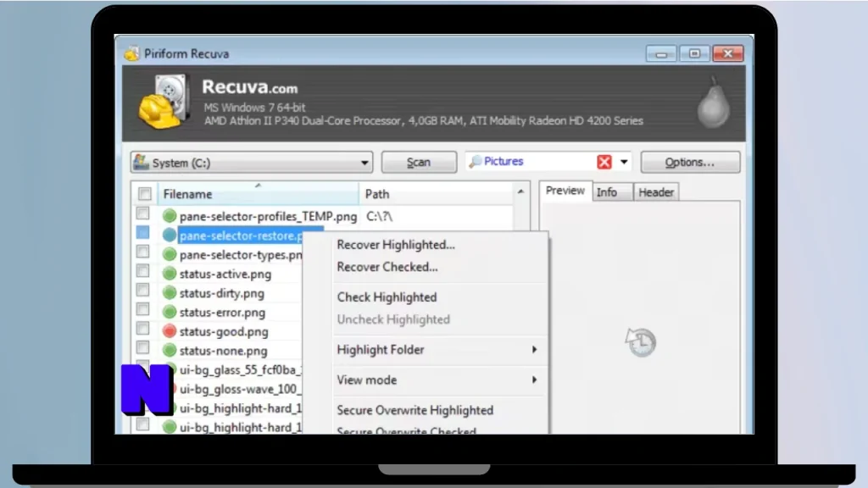The image size is (868, 488).
Task: Click the file list scroll-up arrow
Action: [x=520, y=192]
